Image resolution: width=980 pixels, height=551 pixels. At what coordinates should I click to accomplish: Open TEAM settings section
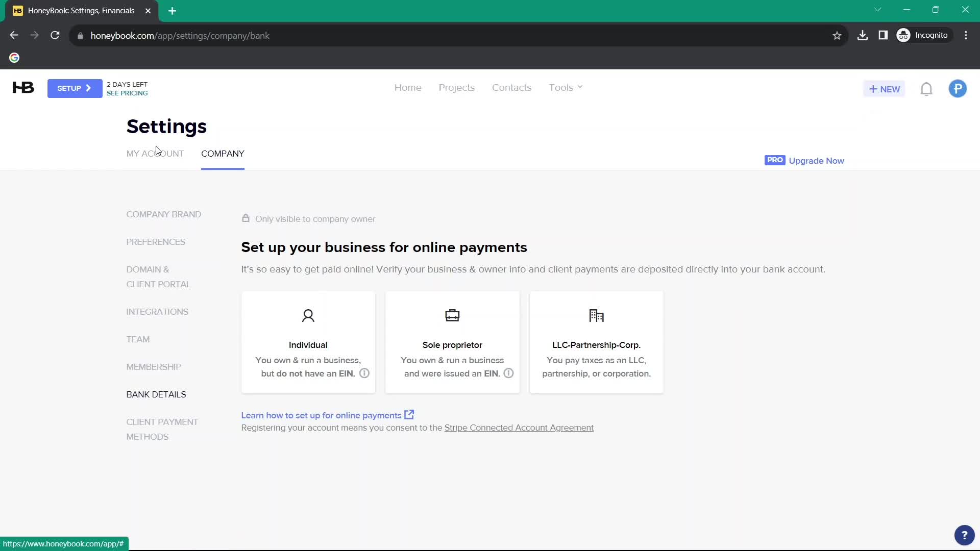tap(138, 339)
